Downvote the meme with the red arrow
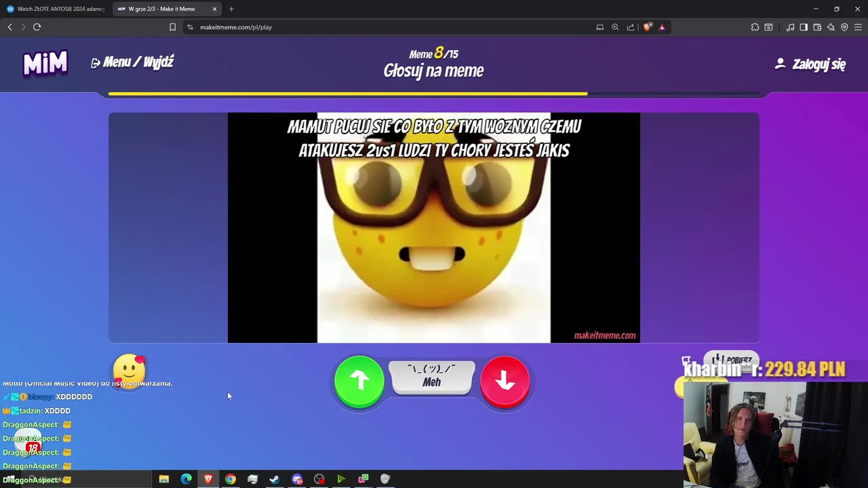 (505, 382)
